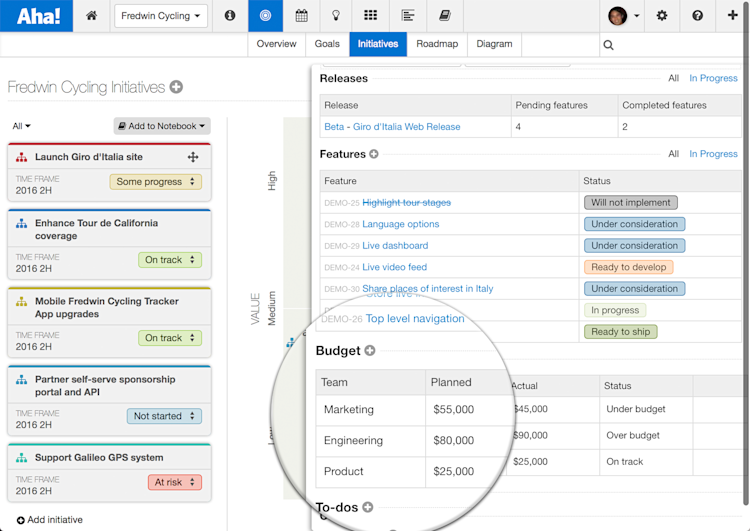Open the Highlight tour stages feature
Viewport: 750px width, 531px height.
407,203
